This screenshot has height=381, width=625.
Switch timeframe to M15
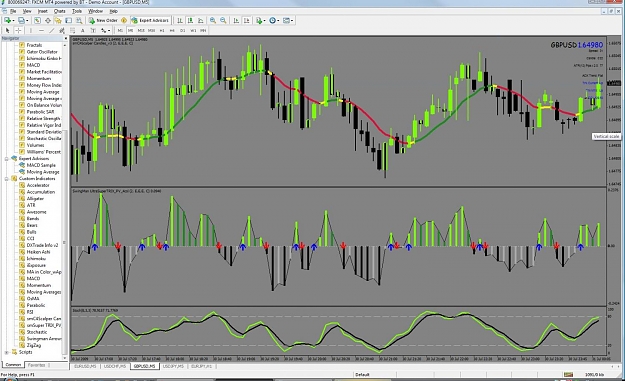pos(141,30)
